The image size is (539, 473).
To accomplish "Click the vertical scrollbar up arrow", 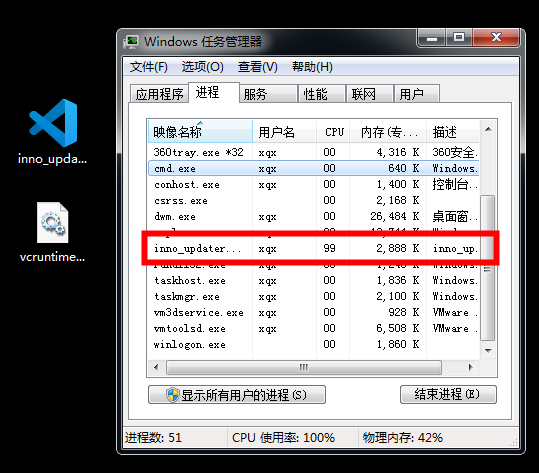I will [488, 130].
